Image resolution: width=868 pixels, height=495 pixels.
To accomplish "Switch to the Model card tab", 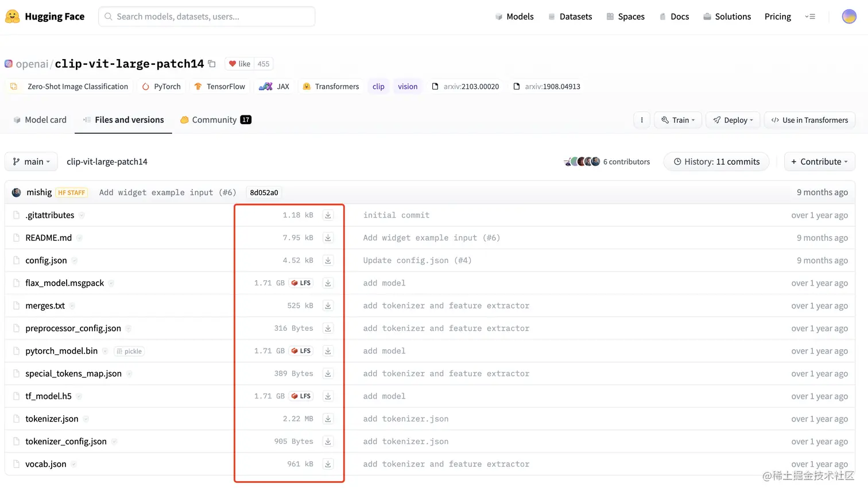I will pos(40,120).
